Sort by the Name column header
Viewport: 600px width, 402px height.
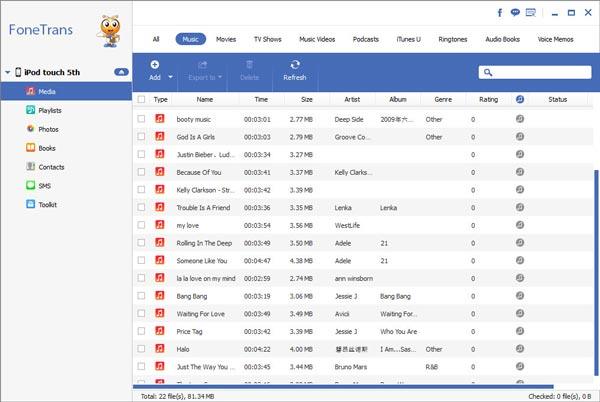[205, 99]
